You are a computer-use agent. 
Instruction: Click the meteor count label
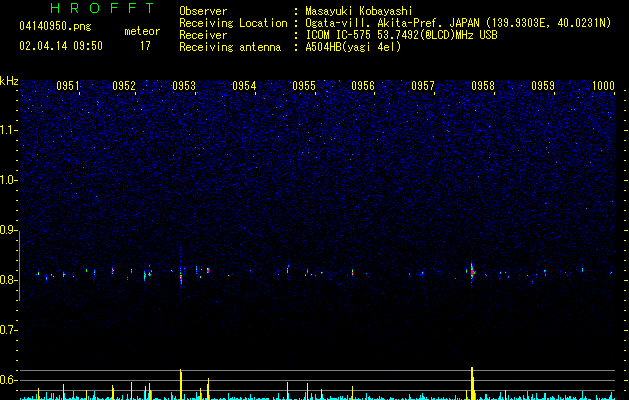click(x=142, y=31)
